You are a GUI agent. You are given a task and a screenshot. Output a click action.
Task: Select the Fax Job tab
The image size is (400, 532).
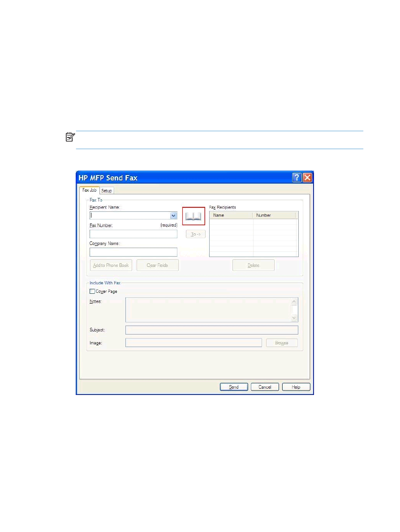[x=89, y=190]
